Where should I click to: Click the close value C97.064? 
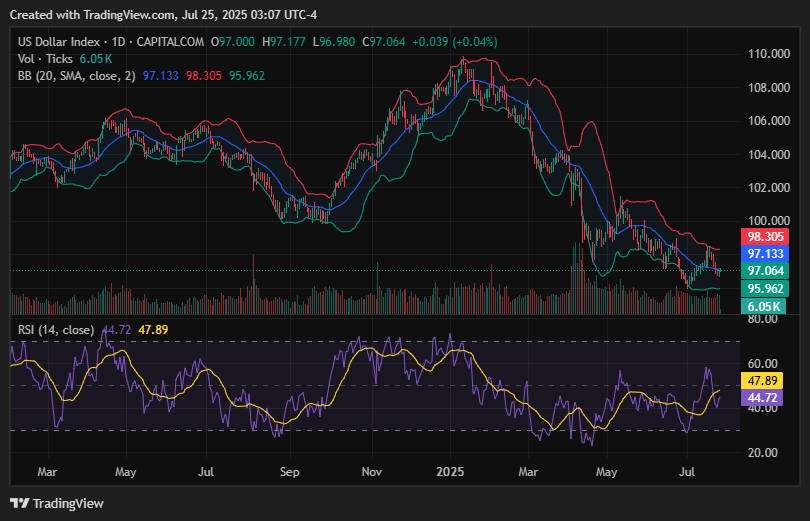click(384, 42)
